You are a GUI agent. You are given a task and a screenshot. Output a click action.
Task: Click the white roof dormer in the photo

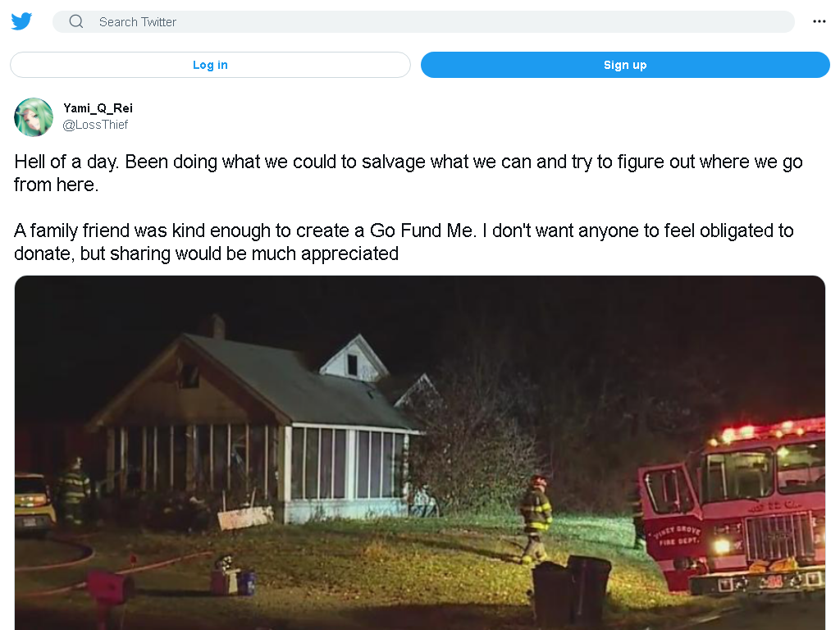click(x=354, y=358)
